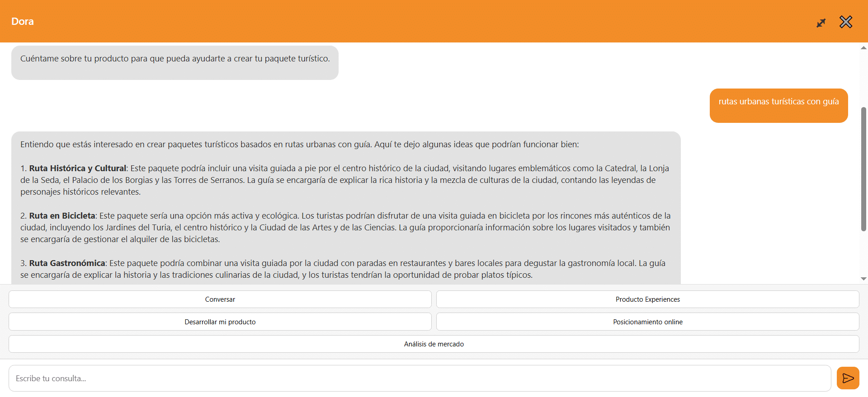Start Análisis de mercado

434,344
